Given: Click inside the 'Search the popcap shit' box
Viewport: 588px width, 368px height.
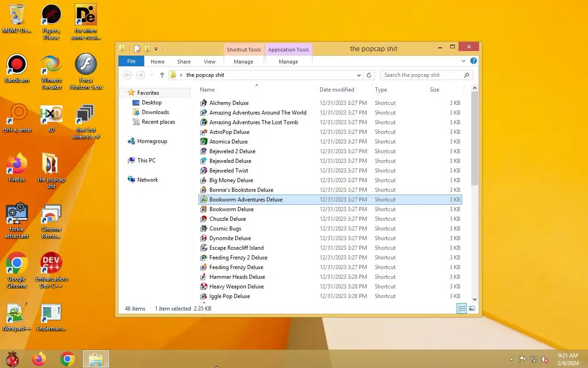Looking at the screenshot, I should [x=421, y=75].
